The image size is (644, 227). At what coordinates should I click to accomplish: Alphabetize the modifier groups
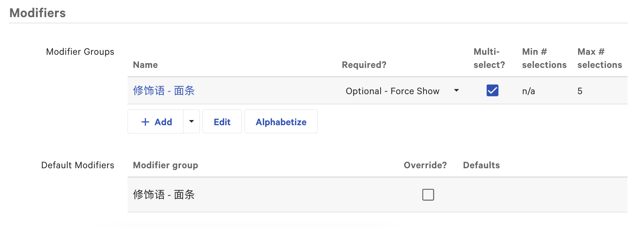click(281, 122)
